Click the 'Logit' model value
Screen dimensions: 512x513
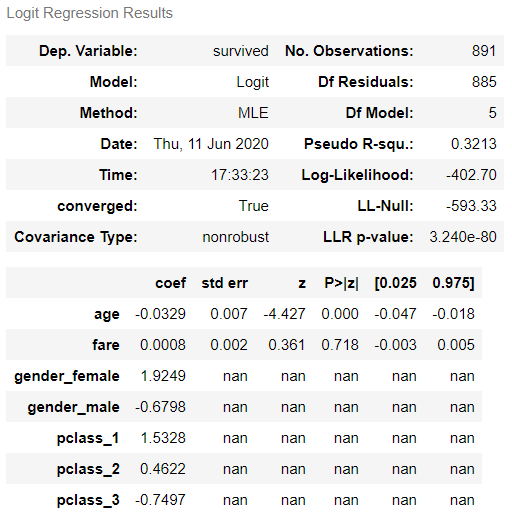click(x=253, y=82)
